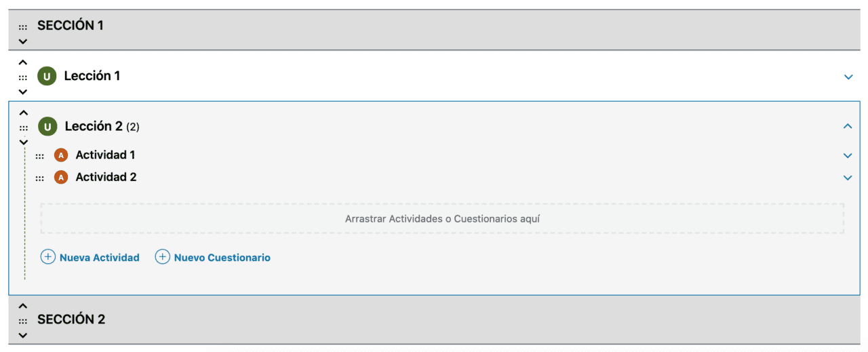Screen dimensions: 868x352
Task: Expand Actividad 1 details chevron
Action: click(847, 155)
